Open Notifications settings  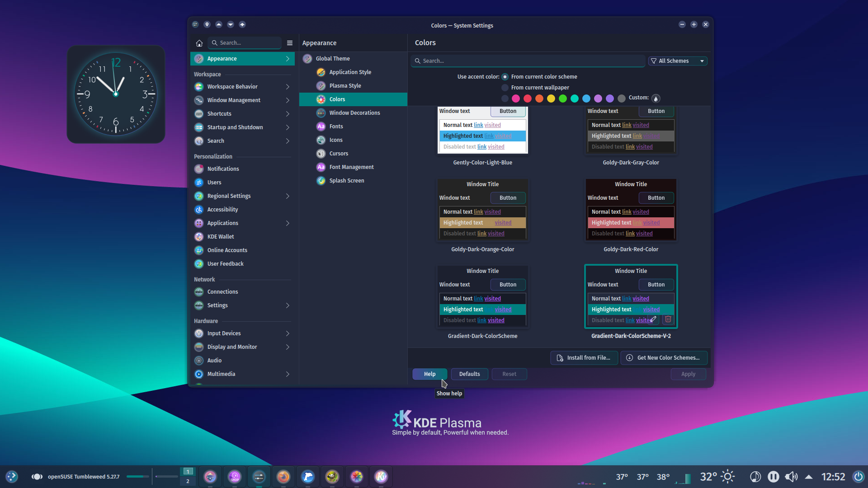tap(242, 169)
